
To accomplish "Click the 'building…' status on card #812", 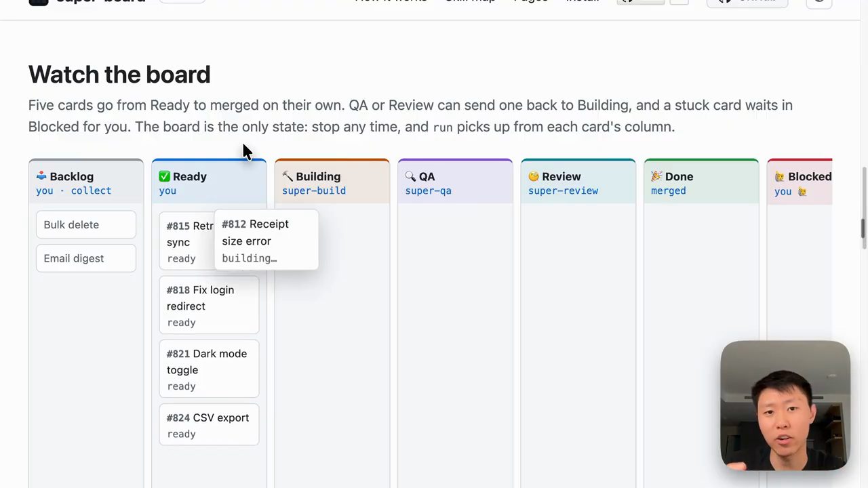I will pos(250,258).
